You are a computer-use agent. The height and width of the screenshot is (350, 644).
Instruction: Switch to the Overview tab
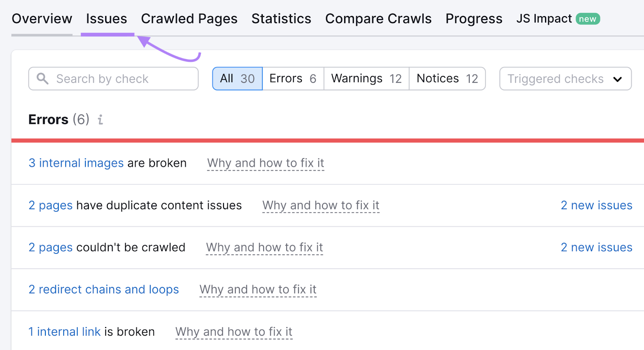pos(42,19)
